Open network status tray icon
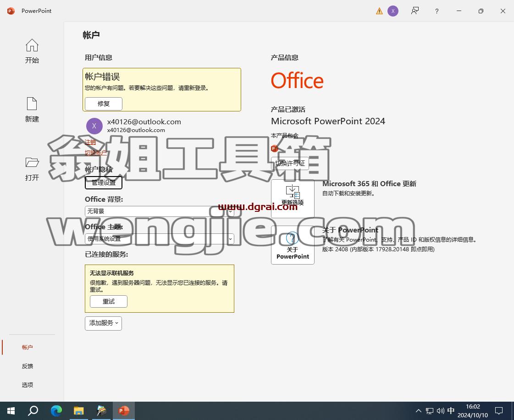Viewport: 514px width, 420px height. [430, 411]
